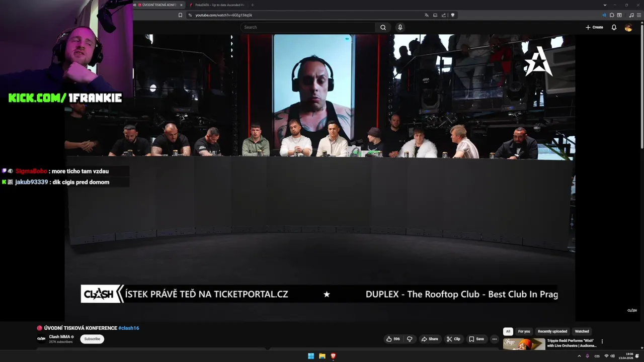
Task: Click the Clip scissors button
Action: click(453, 339)
